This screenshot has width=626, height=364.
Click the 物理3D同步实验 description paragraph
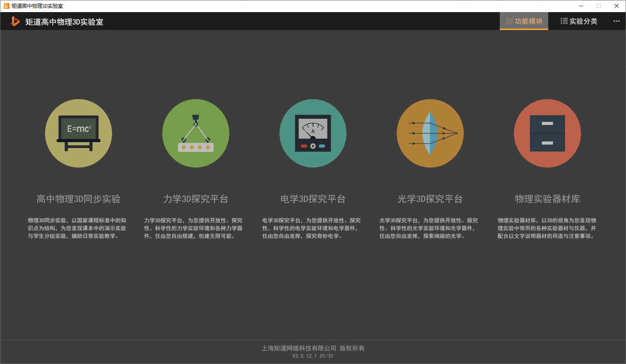pyautogui.click(x=77, y=228)
